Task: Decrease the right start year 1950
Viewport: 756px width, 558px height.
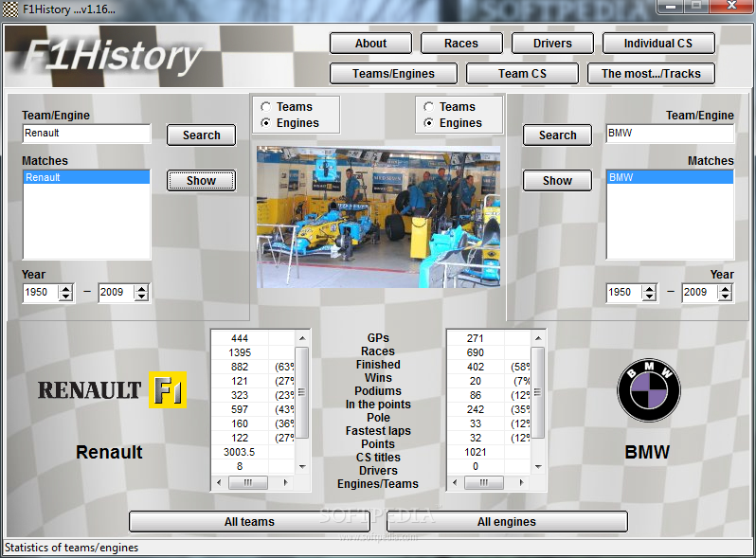Action: [650, 297]
